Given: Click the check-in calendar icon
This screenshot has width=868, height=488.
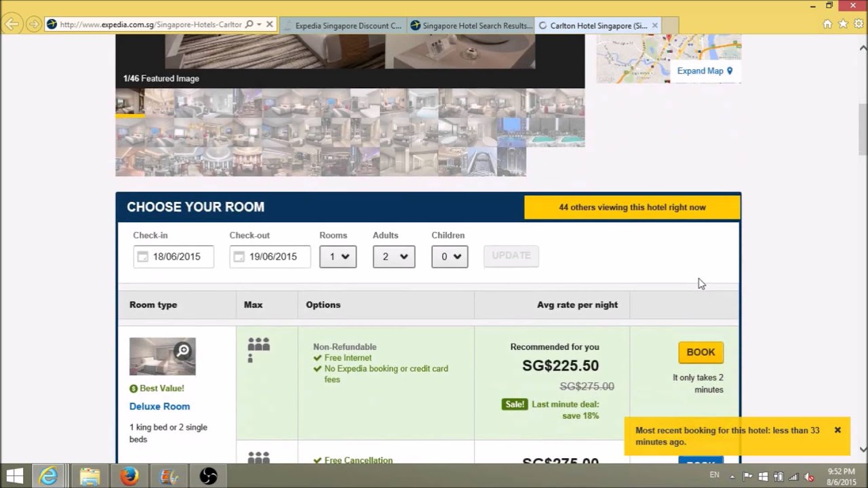Looking at the screenshot, I should click(142, 257).
